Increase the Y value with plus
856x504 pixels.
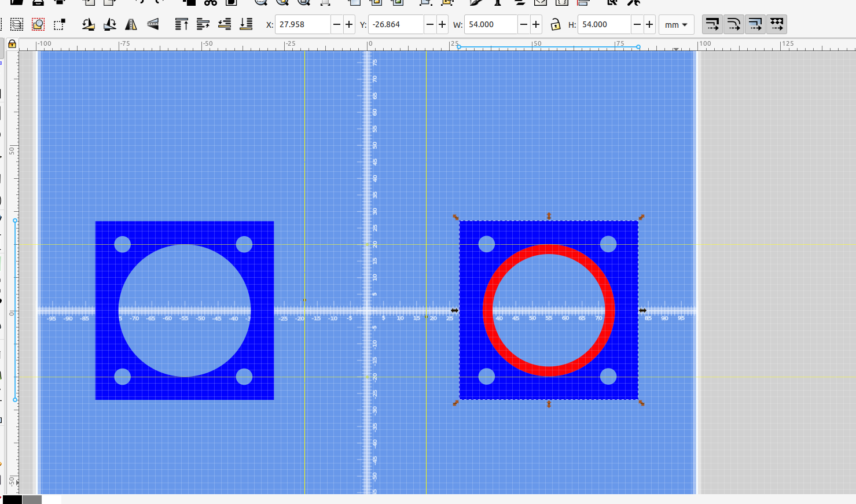(x=442, y=24)
